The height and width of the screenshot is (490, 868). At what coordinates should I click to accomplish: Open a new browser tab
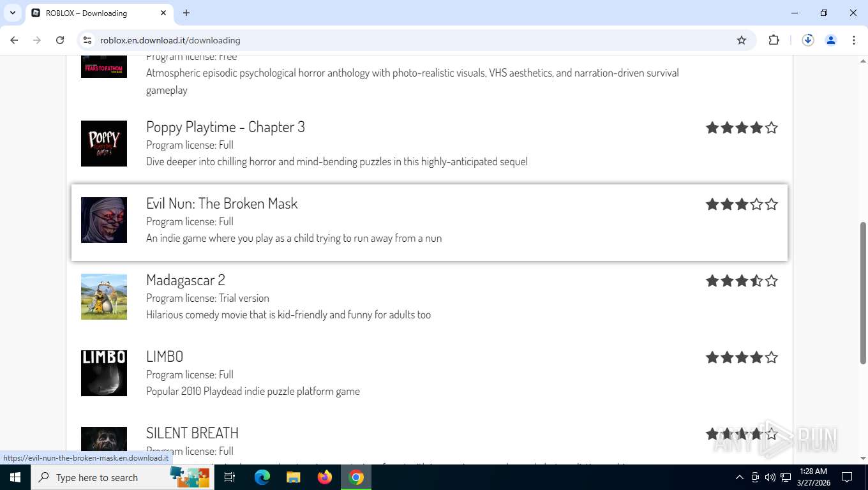[x=186, y=13]
